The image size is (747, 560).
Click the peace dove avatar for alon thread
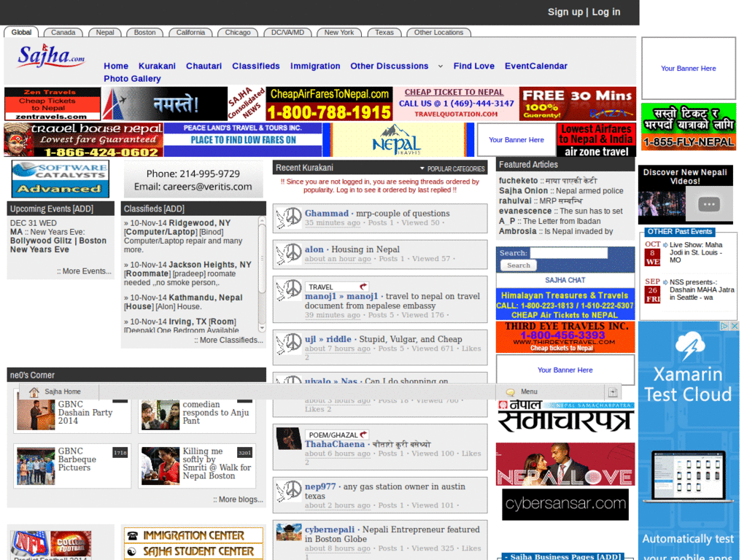289,254
